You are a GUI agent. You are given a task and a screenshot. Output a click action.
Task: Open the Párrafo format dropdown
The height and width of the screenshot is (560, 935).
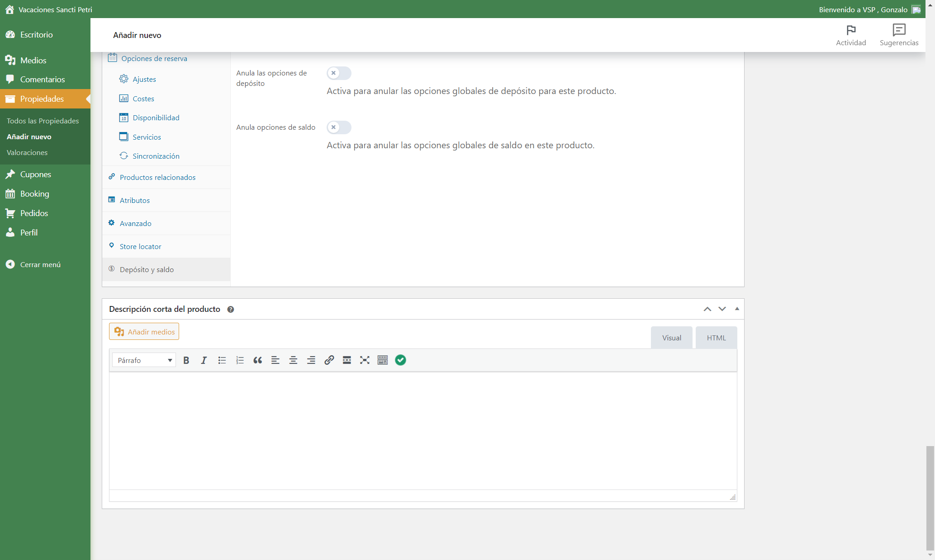[x=144, y=360]
